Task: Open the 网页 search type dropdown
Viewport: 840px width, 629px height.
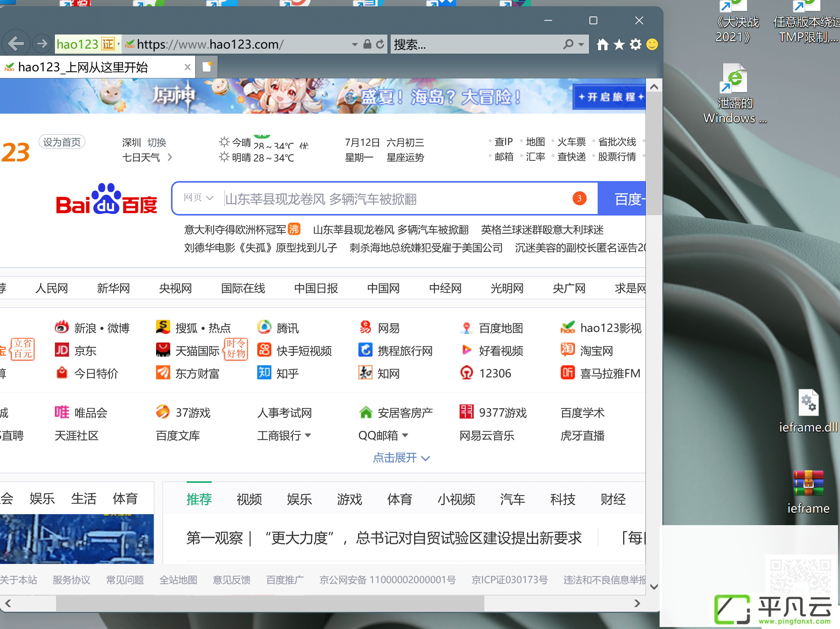Action: 198,198
